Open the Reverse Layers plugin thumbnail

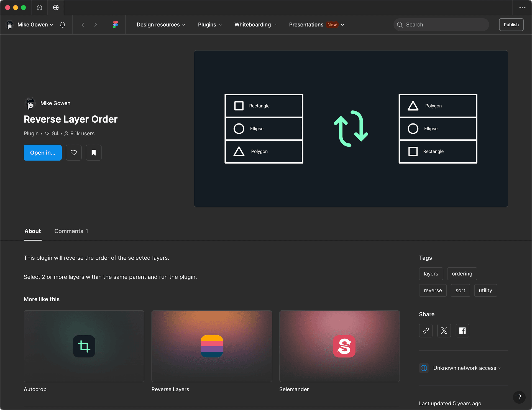[212, 346]
